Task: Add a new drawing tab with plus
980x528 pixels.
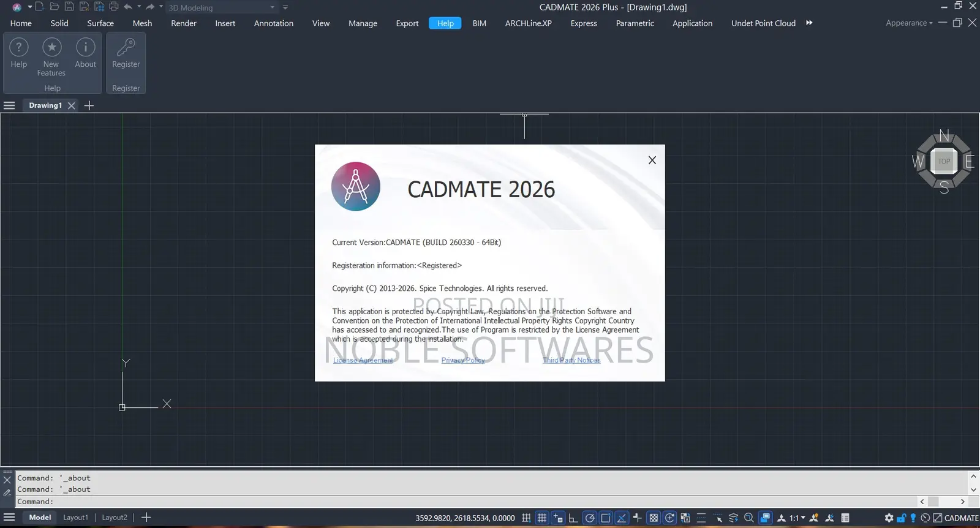Action: pyautogui.click(x=89, y=105)
